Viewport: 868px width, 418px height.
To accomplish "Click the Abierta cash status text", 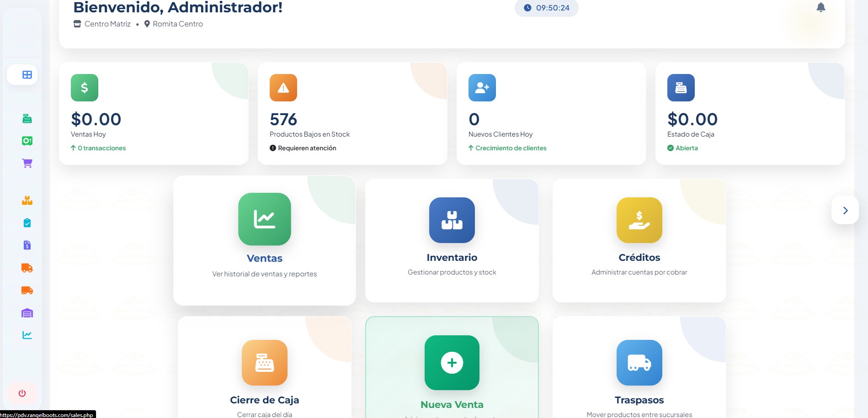I will (687, 148).
